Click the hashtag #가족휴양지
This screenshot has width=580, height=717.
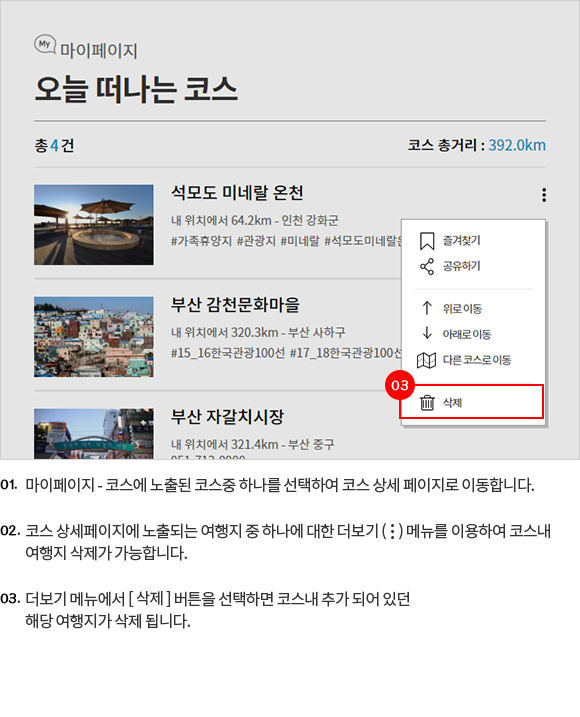(201, 241)
